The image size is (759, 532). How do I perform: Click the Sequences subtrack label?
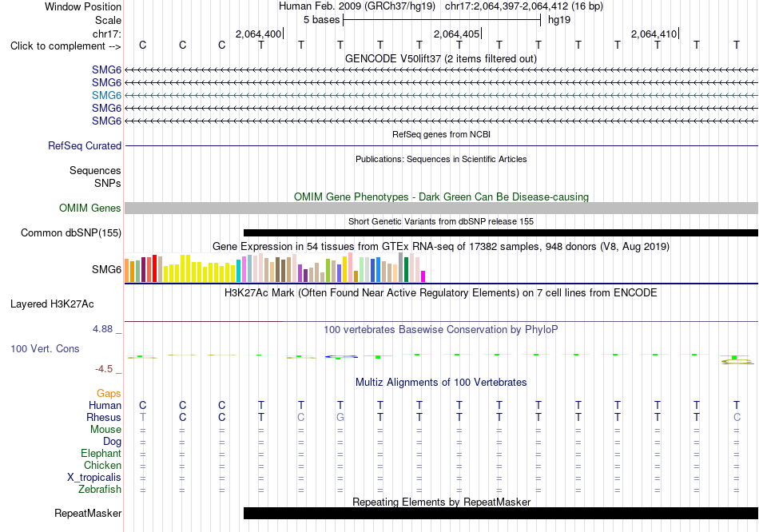click(x=95, y=170)
